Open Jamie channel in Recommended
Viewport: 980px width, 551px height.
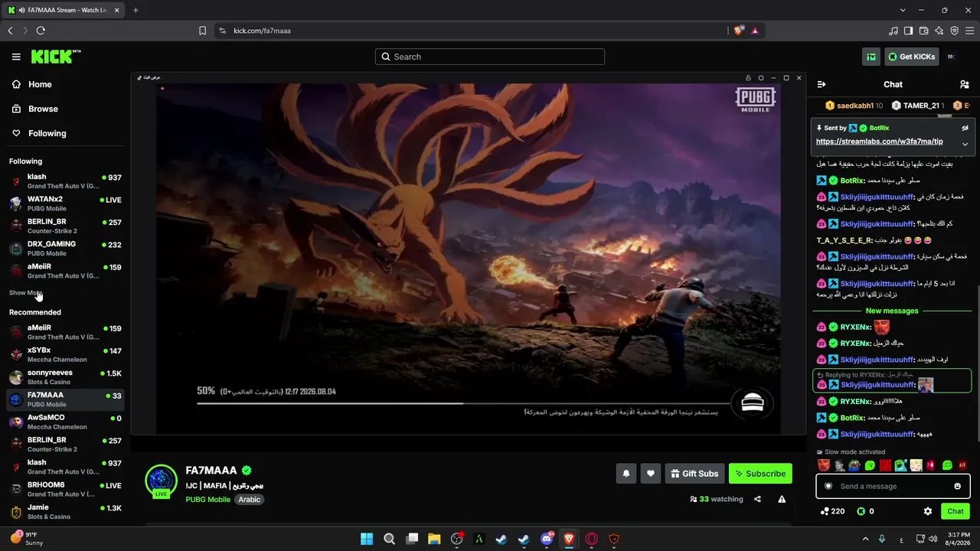coord(65,511)
